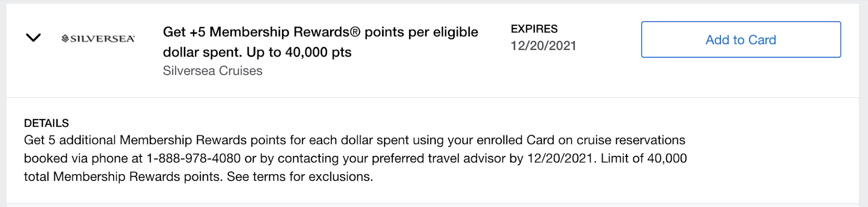
Task: Click cruise reservations text in details
Action: [x=631, y=140]
